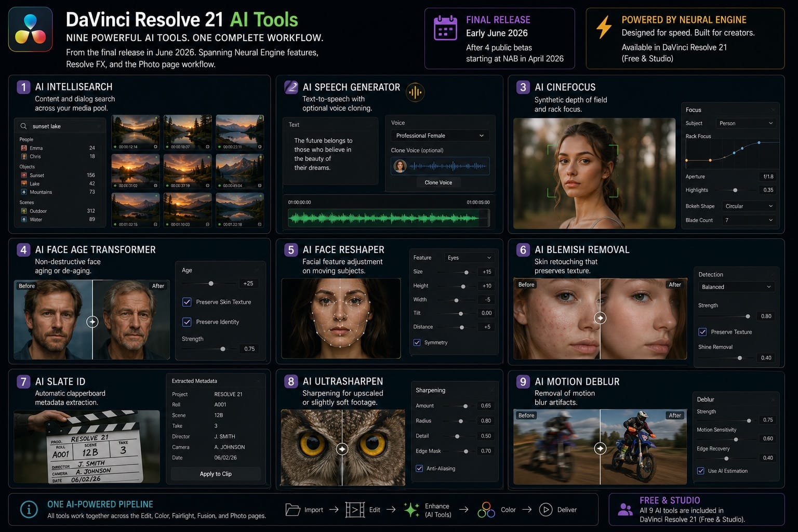Open the Feature Eyes dropdown

(469, 258)
